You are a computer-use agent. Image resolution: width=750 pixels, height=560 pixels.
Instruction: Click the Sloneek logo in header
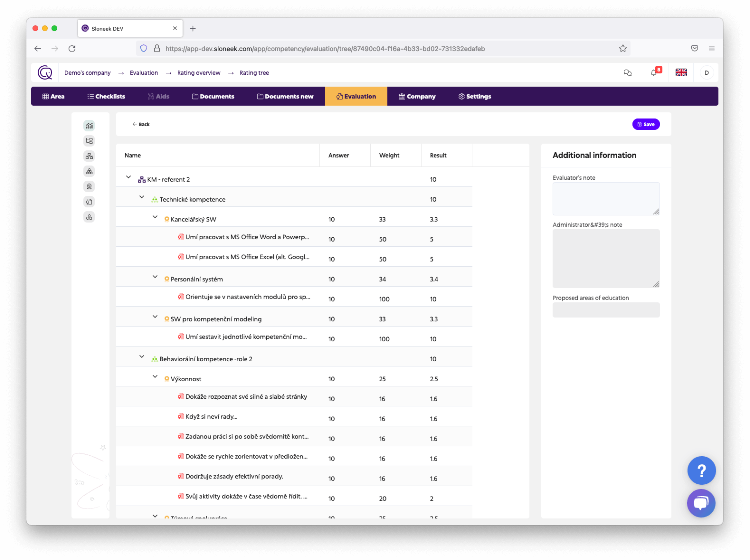click(x=45, y=73)
